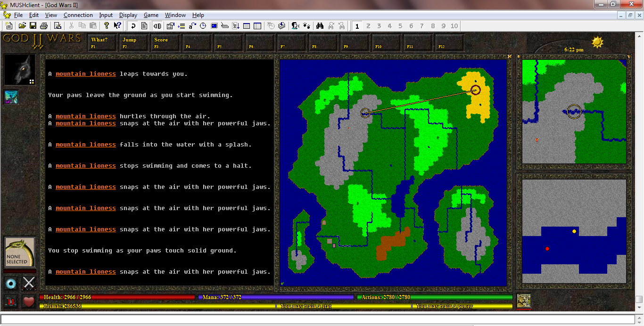
Task: Click the command input field at bottom
Action: (318, 319)
